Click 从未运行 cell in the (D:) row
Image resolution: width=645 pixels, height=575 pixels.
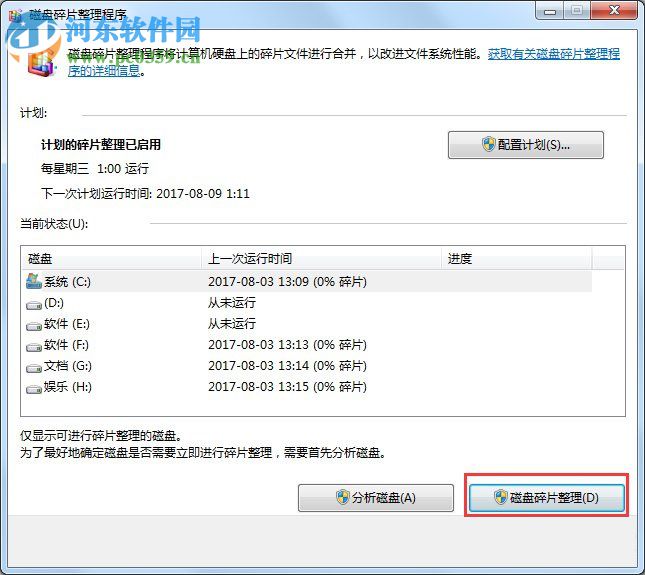tap(232, 303)
